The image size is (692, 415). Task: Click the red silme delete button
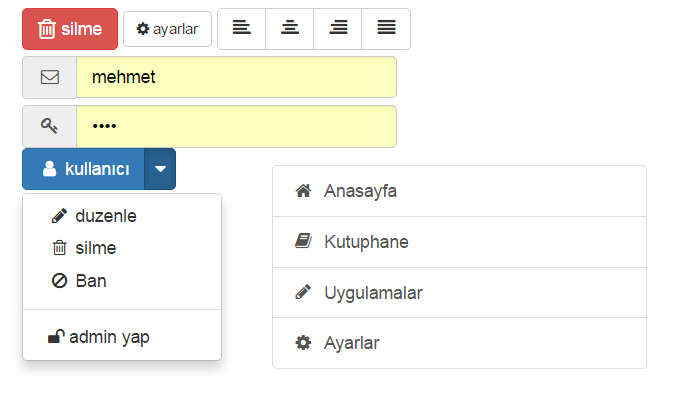70,29
